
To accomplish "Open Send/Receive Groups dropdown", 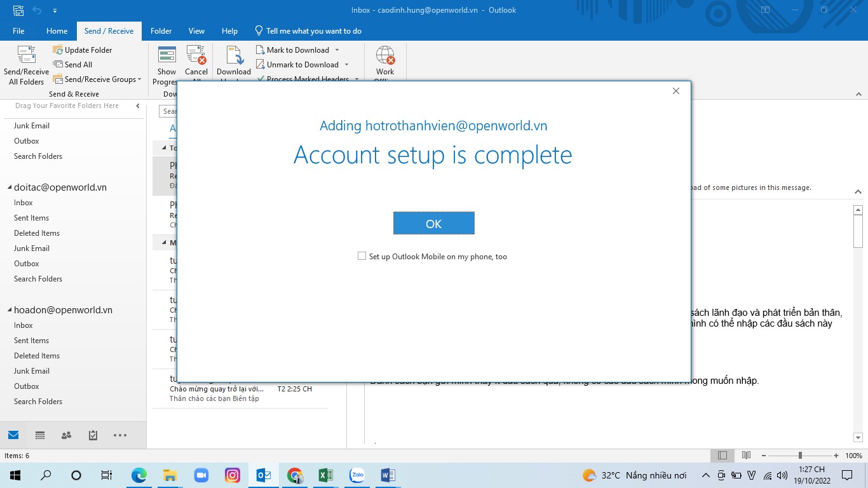I will point(97,79).
